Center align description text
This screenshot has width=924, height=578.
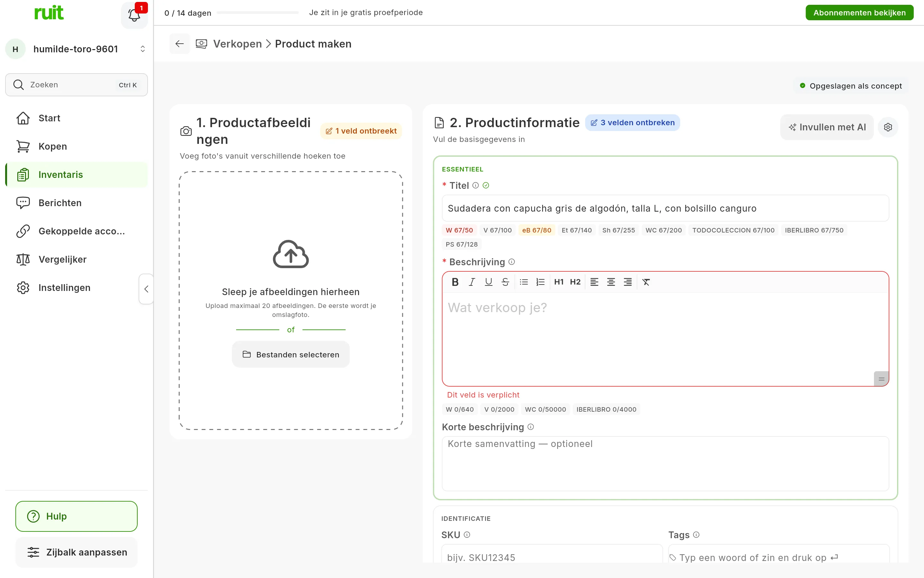(611, 282)
